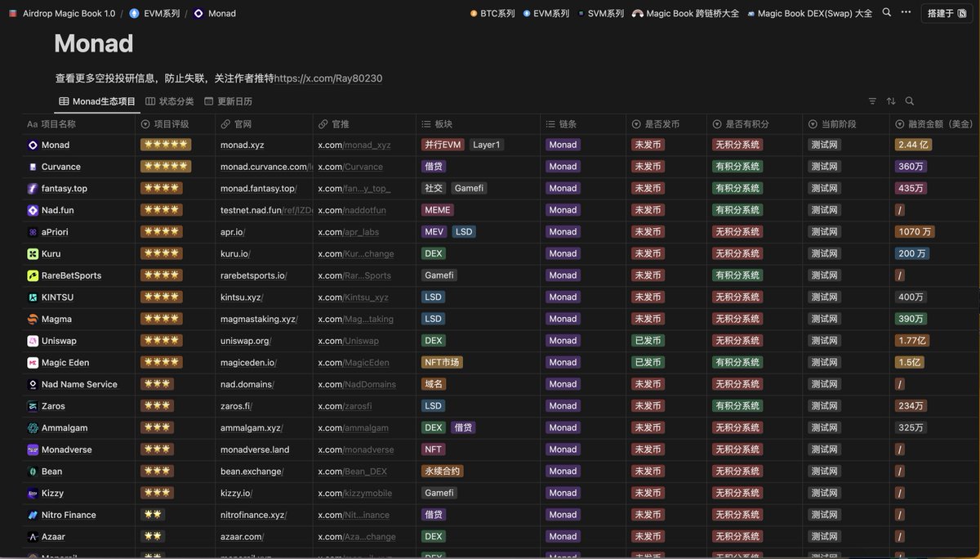
Task: Open the 是否有积分 column header menu
Action: pyautogui.click(x=755, y=124)
